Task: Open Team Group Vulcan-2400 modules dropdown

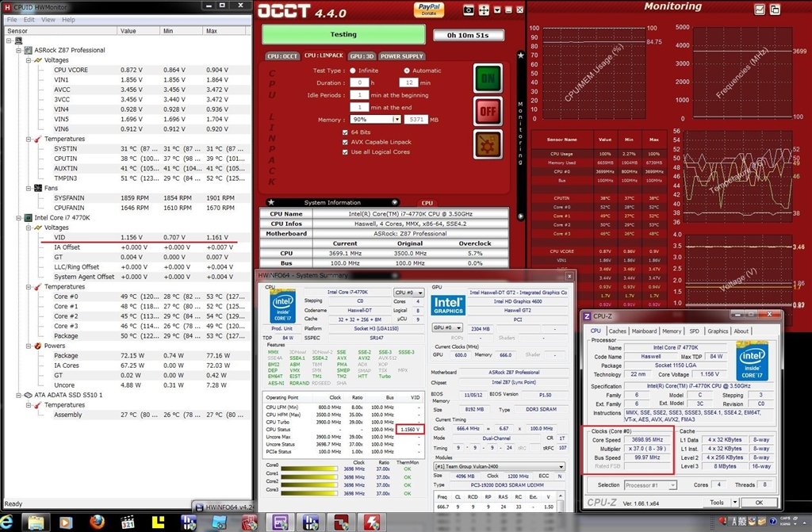Action: 500,466
